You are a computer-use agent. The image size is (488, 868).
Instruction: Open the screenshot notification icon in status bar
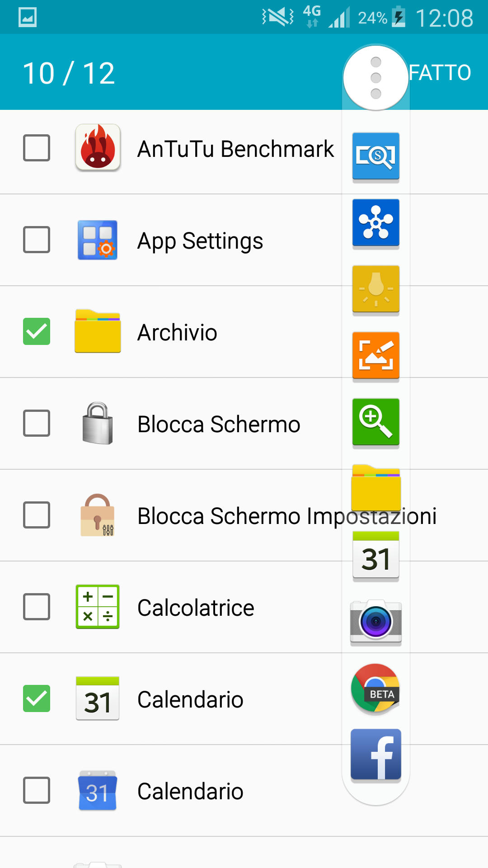pos(28,18)
